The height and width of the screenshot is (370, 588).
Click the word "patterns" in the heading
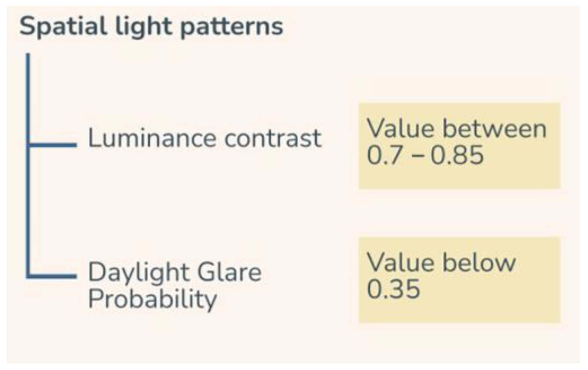(231, 27)
